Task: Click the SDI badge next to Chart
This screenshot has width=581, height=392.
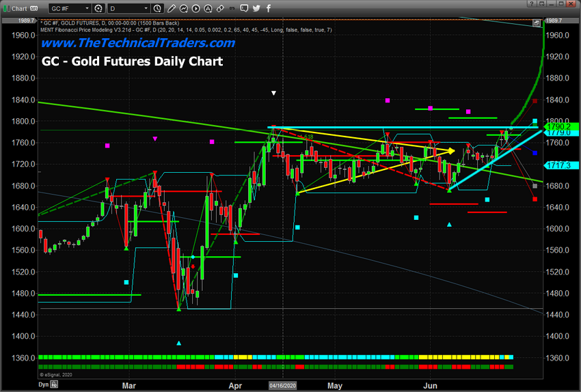Action: pos(33,8)
